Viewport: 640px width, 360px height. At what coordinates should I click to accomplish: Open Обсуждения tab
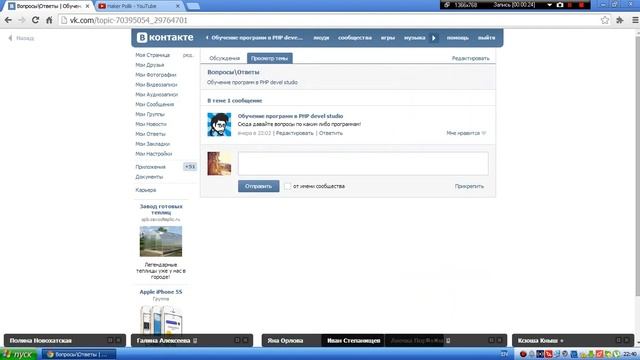(x=224, y=58)
